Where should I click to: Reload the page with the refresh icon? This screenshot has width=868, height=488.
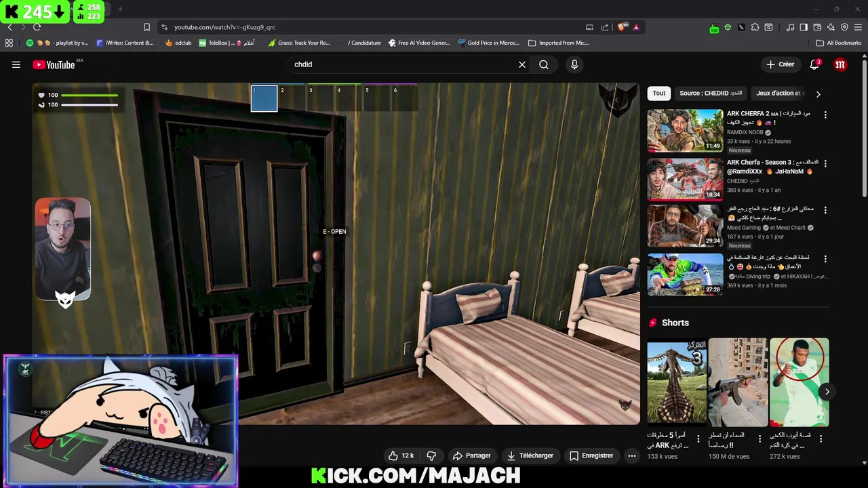[x=37, y=27]
